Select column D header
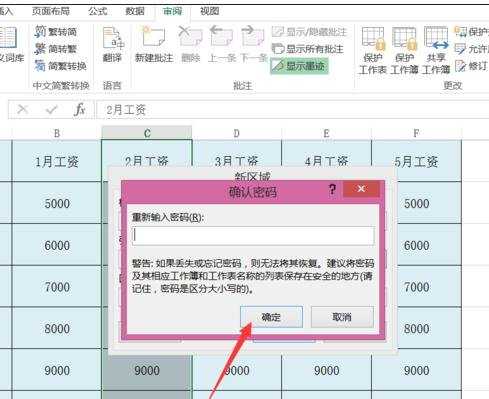 (236, 133)
